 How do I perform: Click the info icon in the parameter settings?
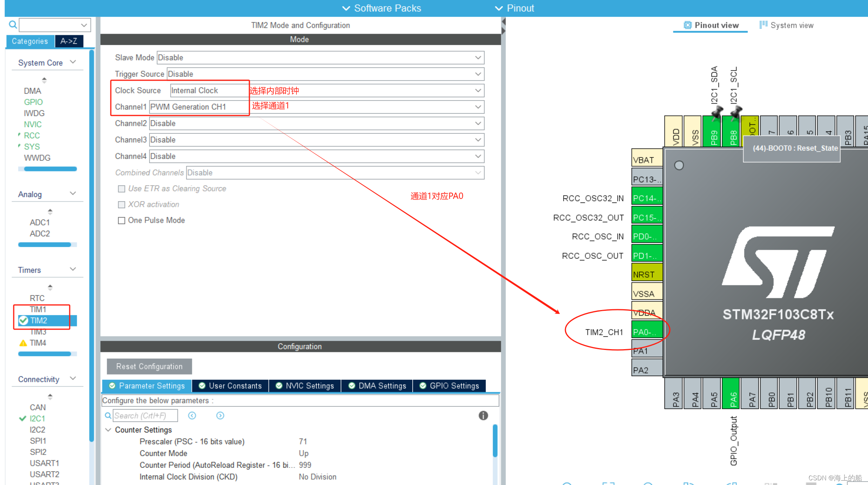(x=483, y=415)
